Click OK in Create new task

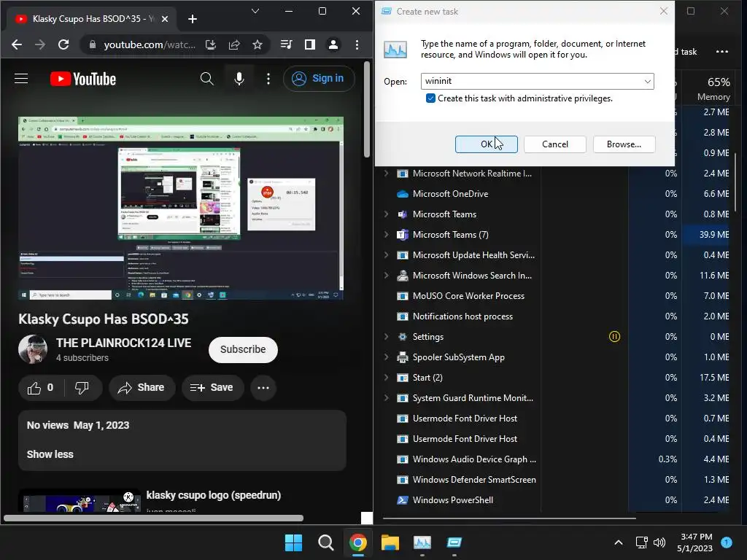[486, 144]
